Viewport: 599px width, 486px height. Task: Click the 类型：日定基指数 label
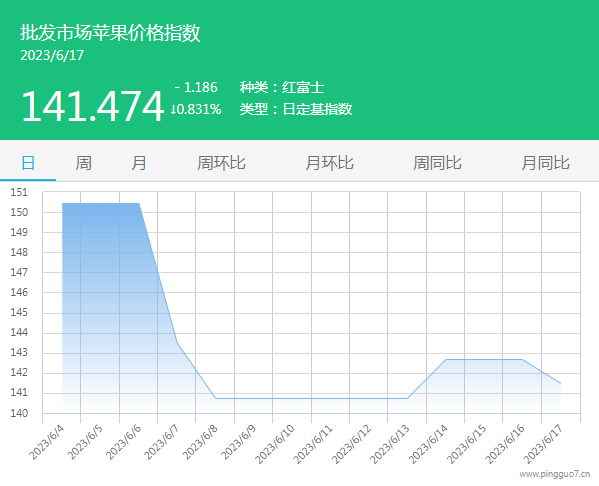click(x=296, y=109)
